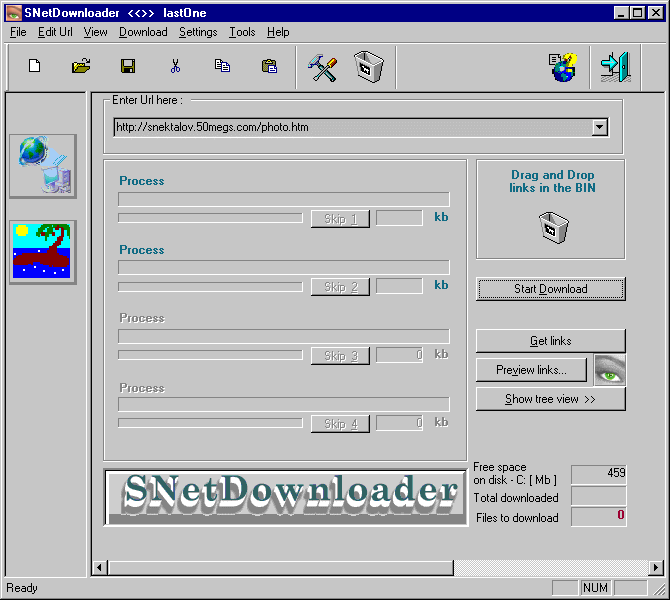The image size is (670, 600).
Task: Click the SNetDownloader logo banner
Action: (286, 497)
